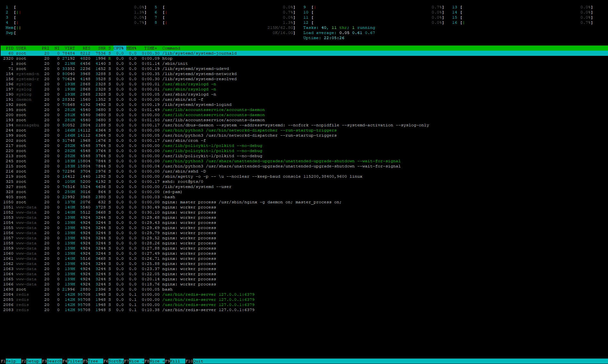
Task: Click the Mem usage meter bar
Action: point(150,28)
